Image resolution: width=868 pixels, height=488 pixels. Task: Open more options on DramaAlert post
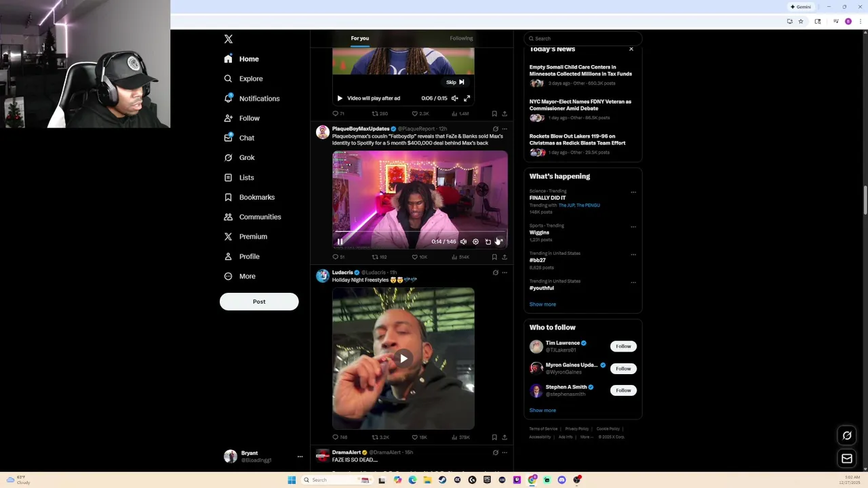click(x=505, y=453)
